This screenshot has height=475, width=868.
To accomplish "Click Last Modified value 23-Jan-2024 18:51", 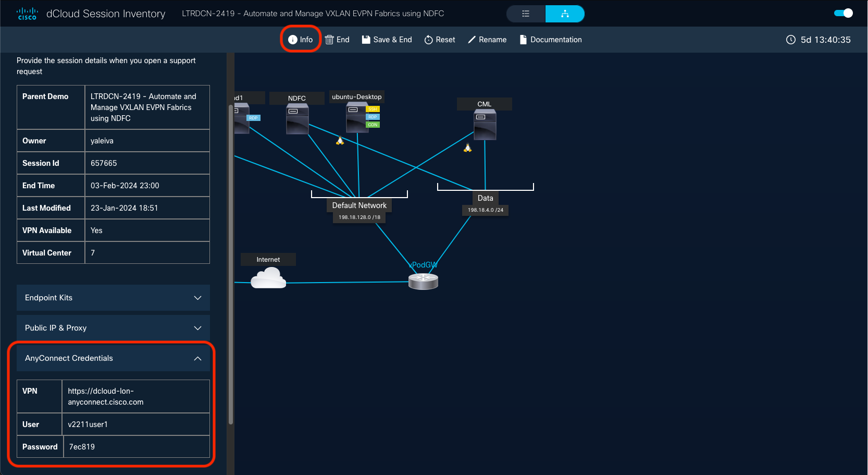I will [124, 208].
